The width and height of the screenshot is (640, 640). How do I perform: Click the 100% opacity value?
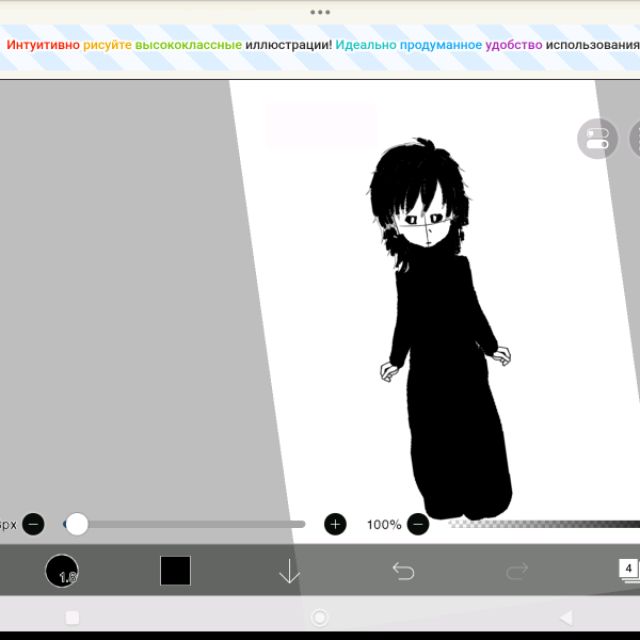[384, 524]
